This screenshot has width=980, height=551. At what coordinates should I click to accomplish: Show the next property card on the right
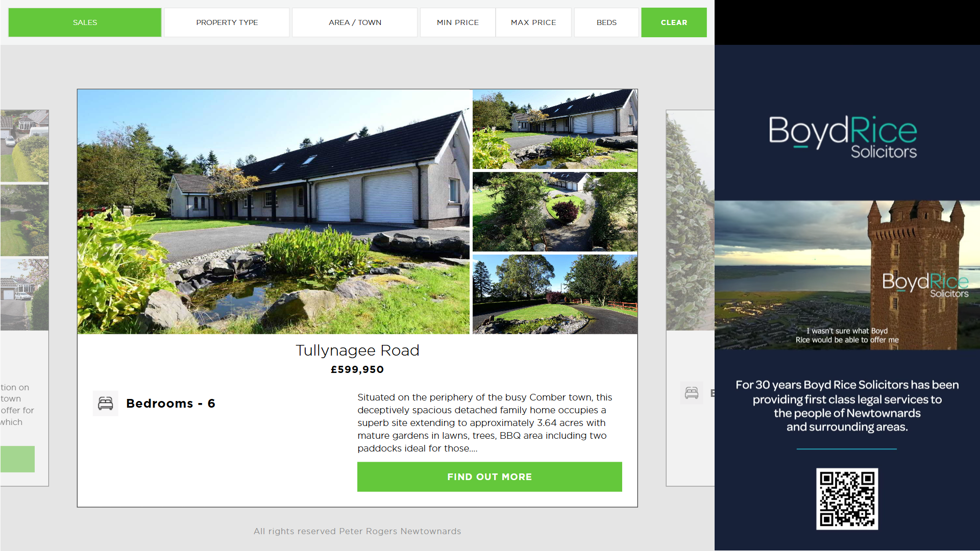pos(690,298)
